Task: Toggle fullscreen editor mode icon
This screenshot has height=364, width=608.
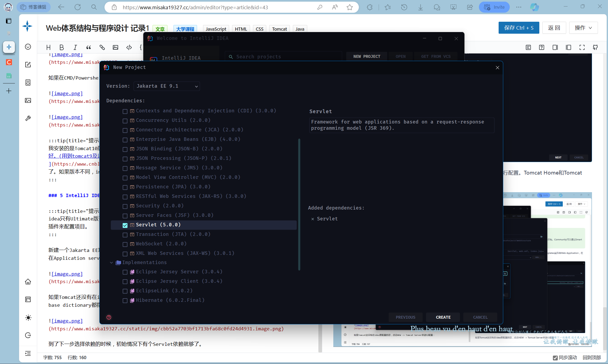Action: click(582, 48)
